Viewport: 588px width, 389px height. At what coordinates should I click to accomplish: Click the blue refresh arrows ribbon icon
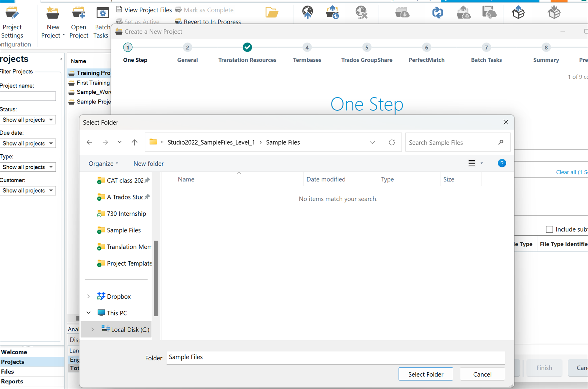[437, 13]
